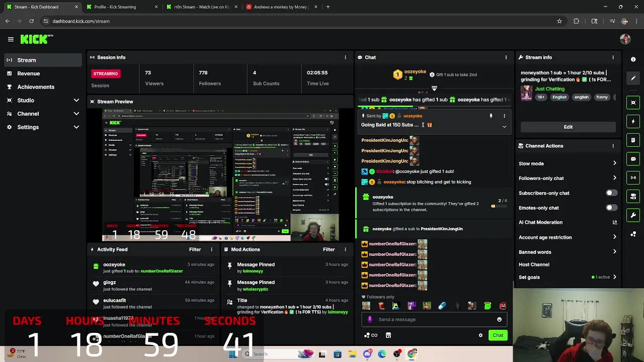Open Achievements in the sidebar

pyautogui.click(x=43, y=87)
